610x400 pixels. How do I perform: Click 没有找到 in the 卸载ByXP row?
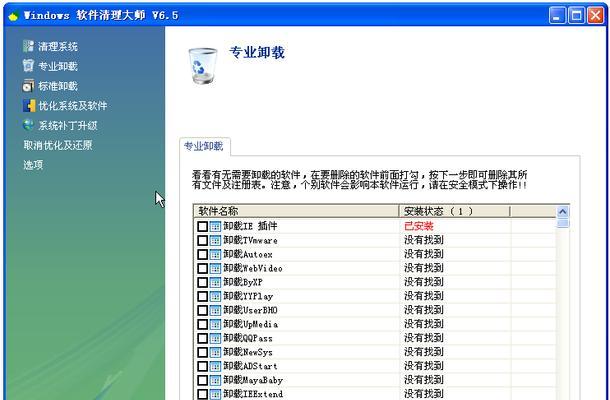(424, 282)
